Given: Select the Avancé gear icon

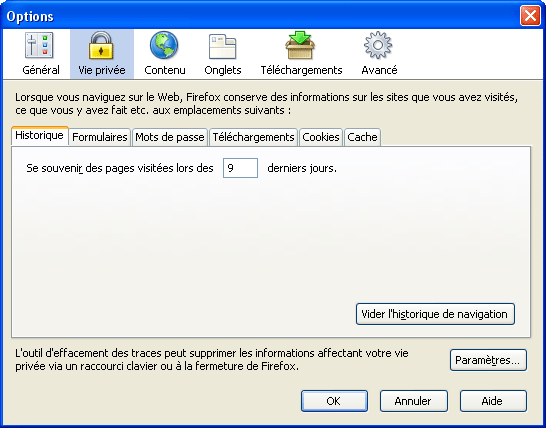Looking at the screenshot, I should (378, 45).
